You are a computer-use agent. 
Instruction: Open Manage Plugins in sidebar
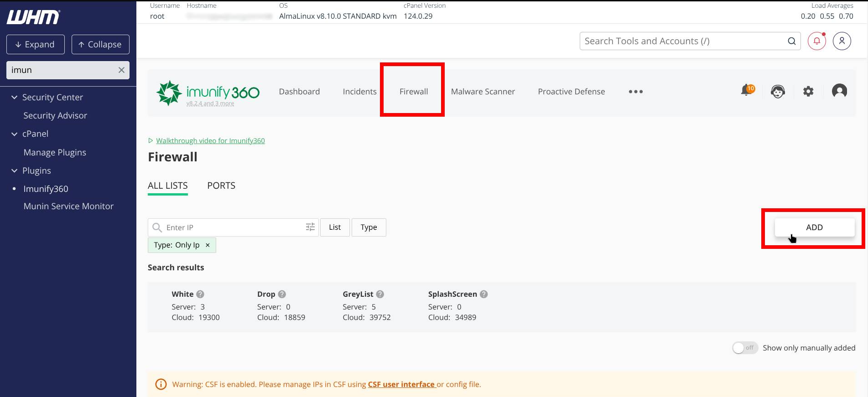55,153
